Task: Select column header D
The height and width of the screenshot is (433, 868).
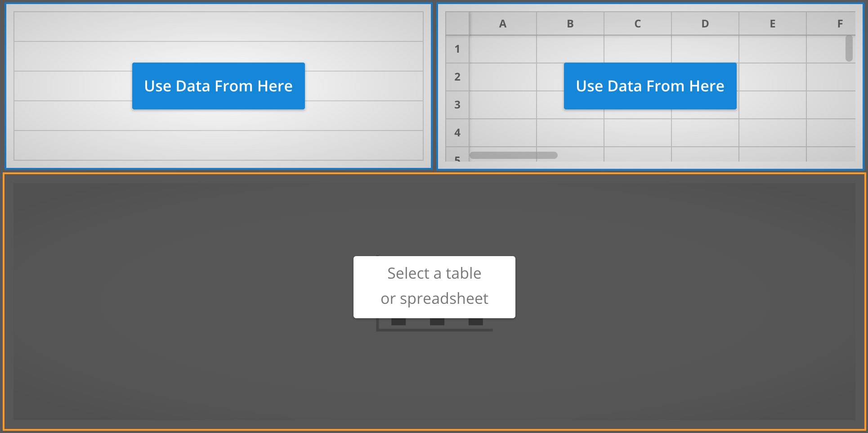Action: pos(704,23)
